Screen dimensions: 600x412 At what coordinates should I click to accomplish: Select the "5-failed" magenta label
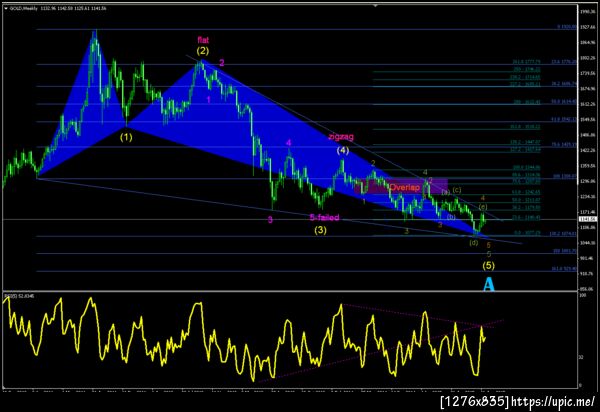point(324,218)
